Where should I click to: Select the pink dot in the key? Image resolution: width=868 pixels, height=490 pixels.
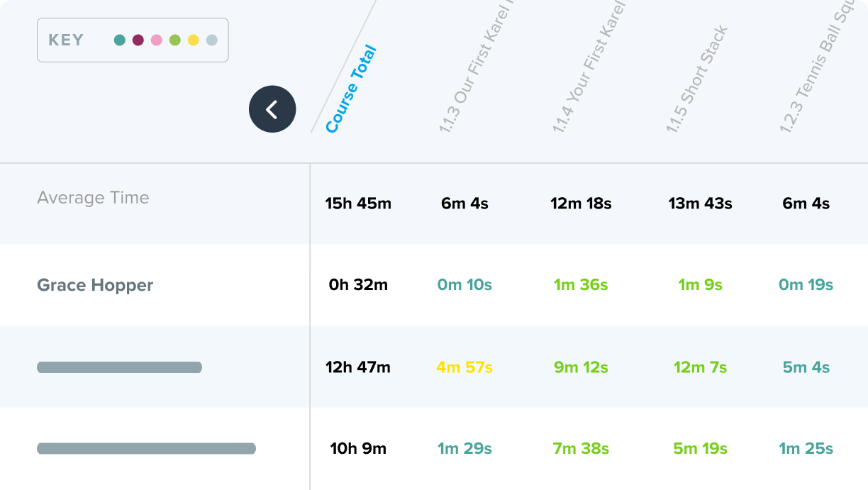tap(157, 40)
